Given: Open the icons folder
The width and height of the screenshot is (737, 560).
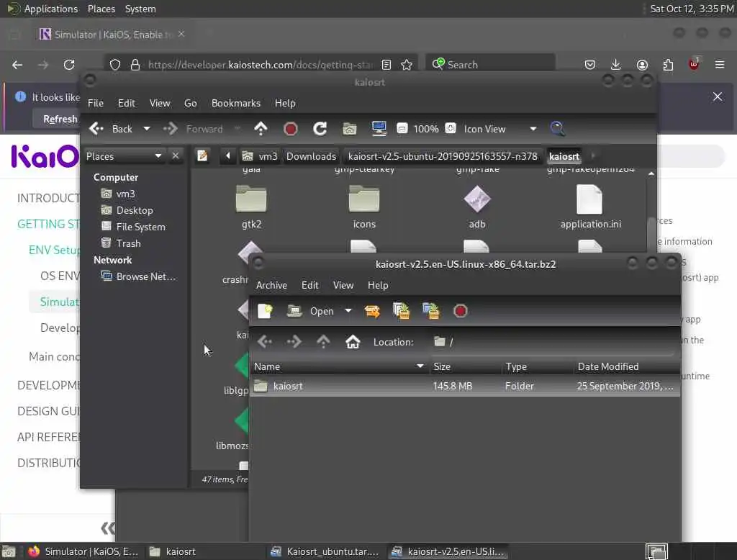Looking at the screenshot, I should [x=364, y=207].
